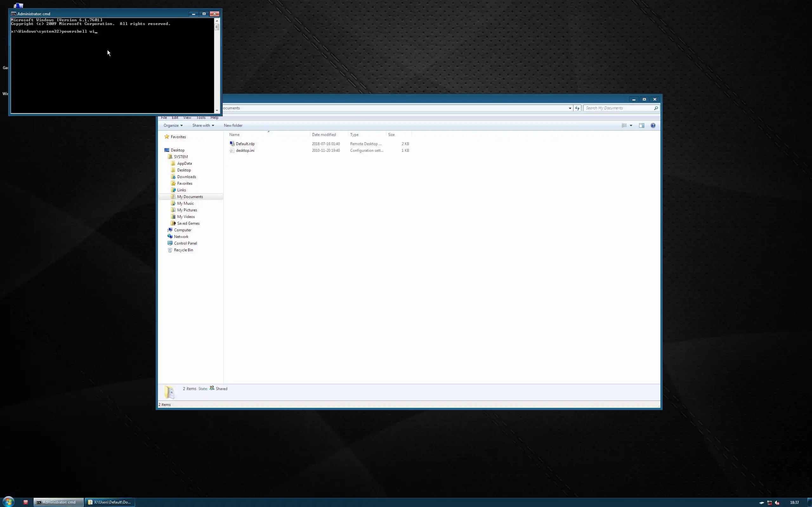
Task: Expand the Share with menu
Action: click(x=203, y=125)
